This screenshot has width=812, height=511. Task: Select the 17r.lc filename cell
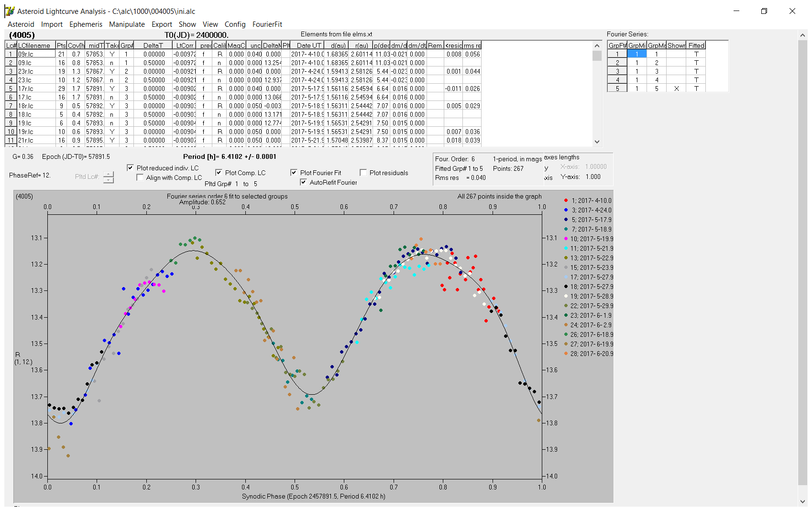[x=36, y=89]
